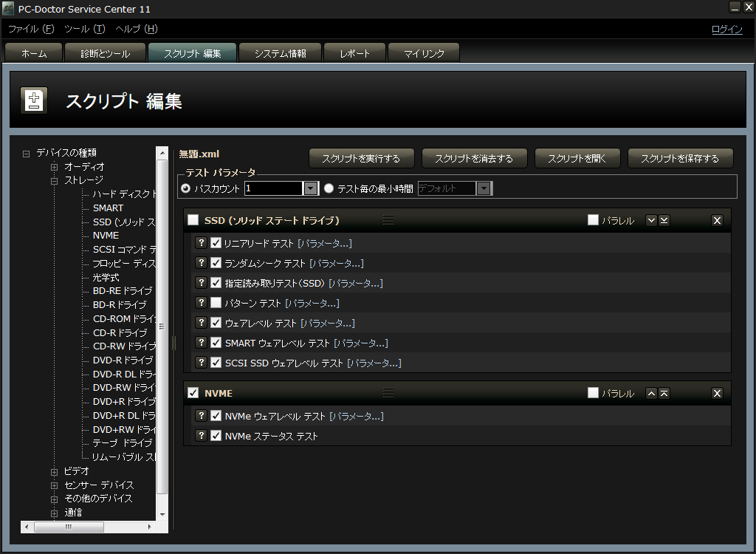Click スクリプトを保存する button

(x=680, y=158)
